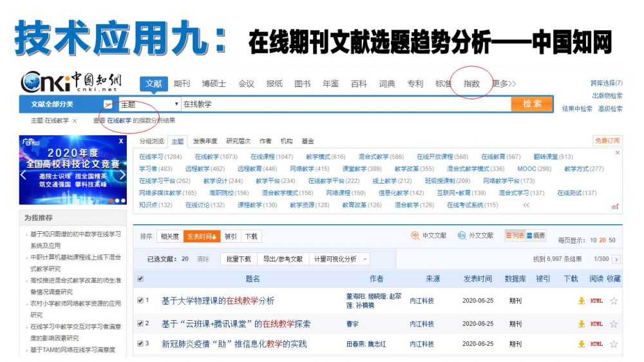Uncheck the checkbox for article 1
644x362 pixels.
(140, 301)
